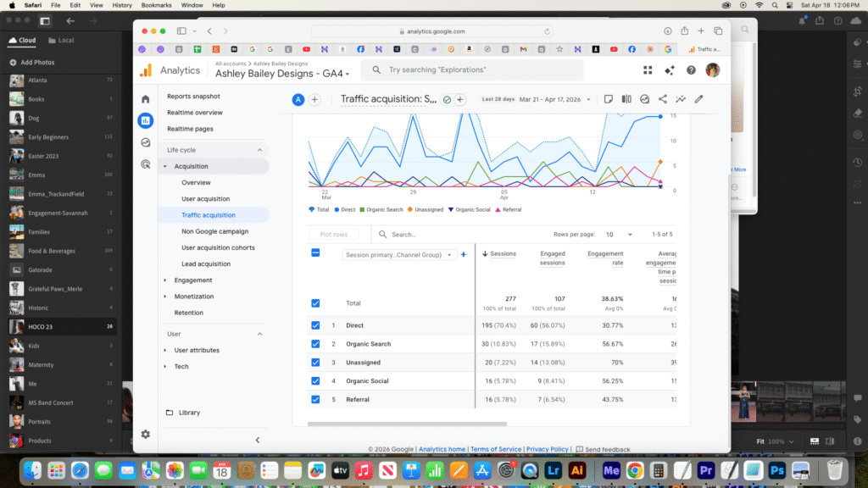
Task: Open the HOCO 23 album in Lightroom
Action: [x=63, y=326]
